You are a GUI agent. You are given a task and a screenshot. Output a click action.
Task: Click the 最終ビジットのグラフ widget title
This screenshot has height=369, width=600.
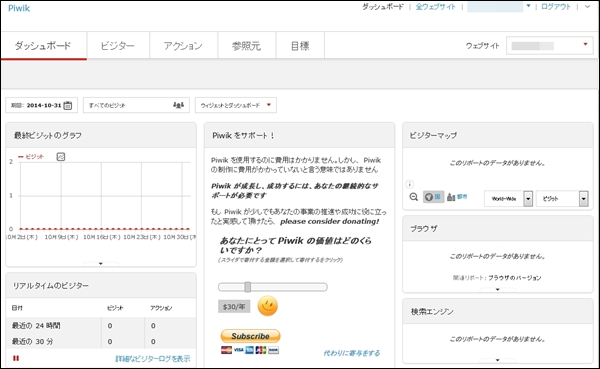(x=48, y=136)
